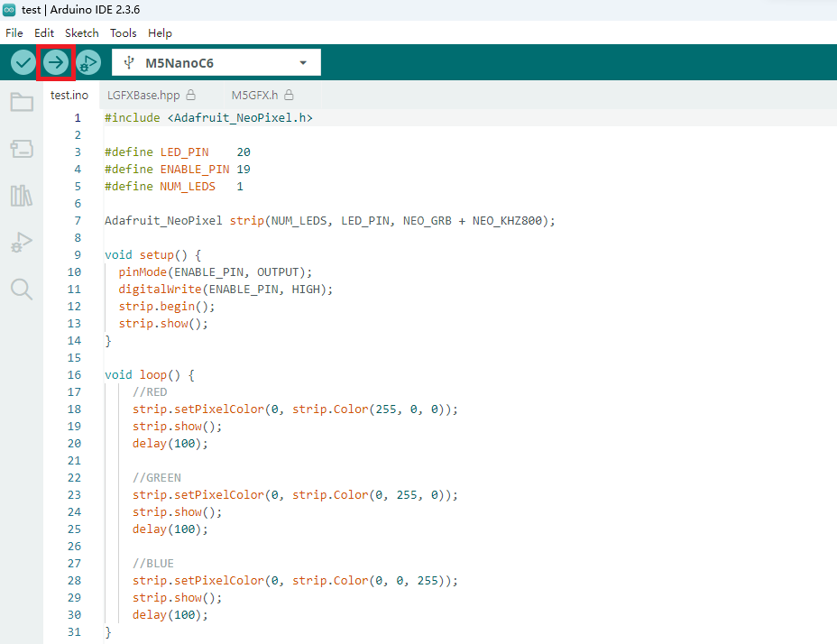
Task: Click strip.Color(0, 0, 255) blue line
Action: (295, 581)
